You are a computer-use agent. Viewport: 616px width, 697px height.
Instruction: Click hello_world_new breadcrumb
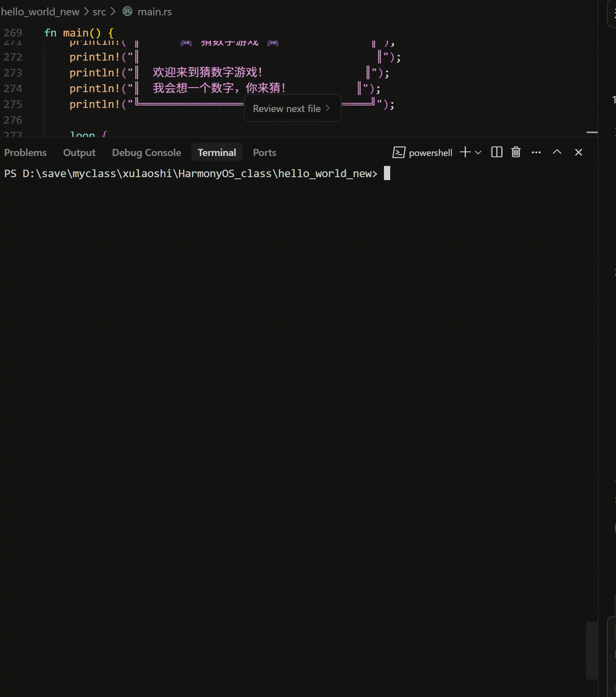40,12
